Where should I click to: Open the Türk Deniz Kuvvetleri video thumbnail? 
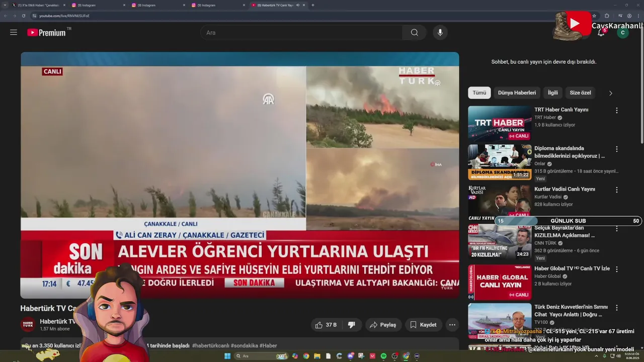pyautogui.click(x=500, y=321)
